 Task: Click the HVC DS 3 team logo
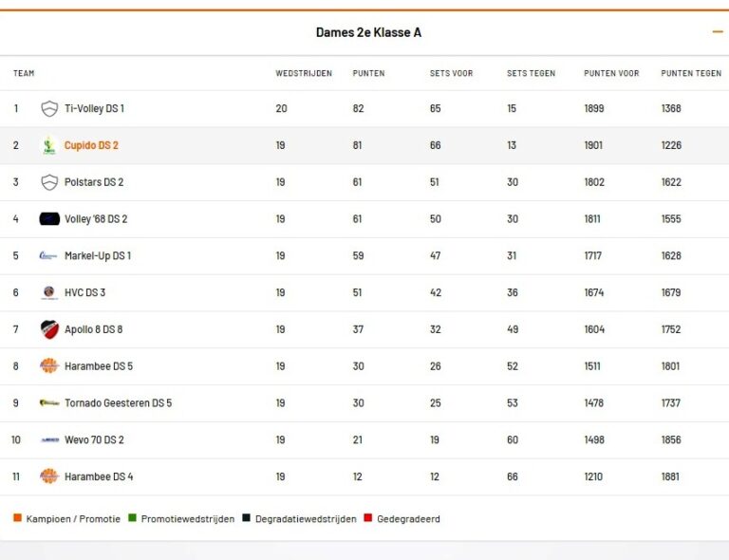49,293
